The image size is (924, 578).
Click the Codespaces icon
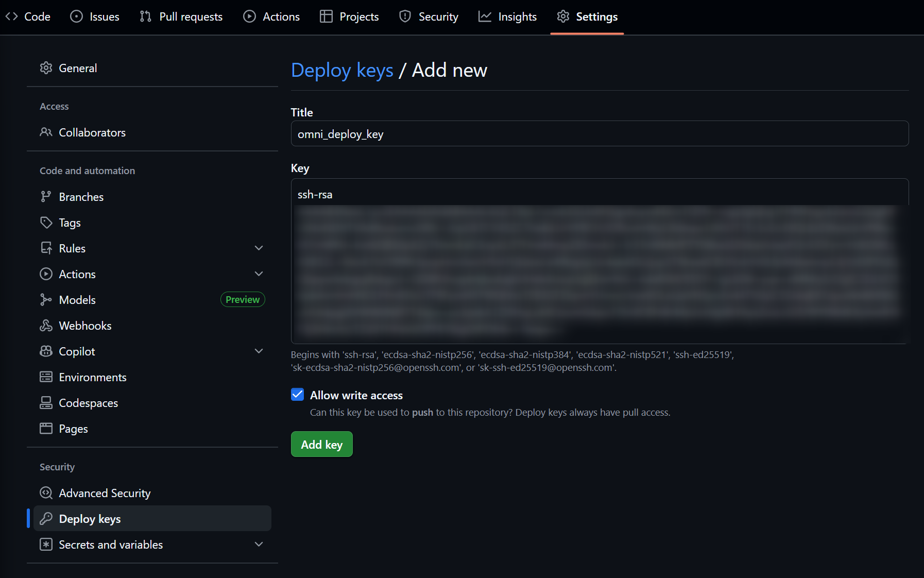click(46, 403)
